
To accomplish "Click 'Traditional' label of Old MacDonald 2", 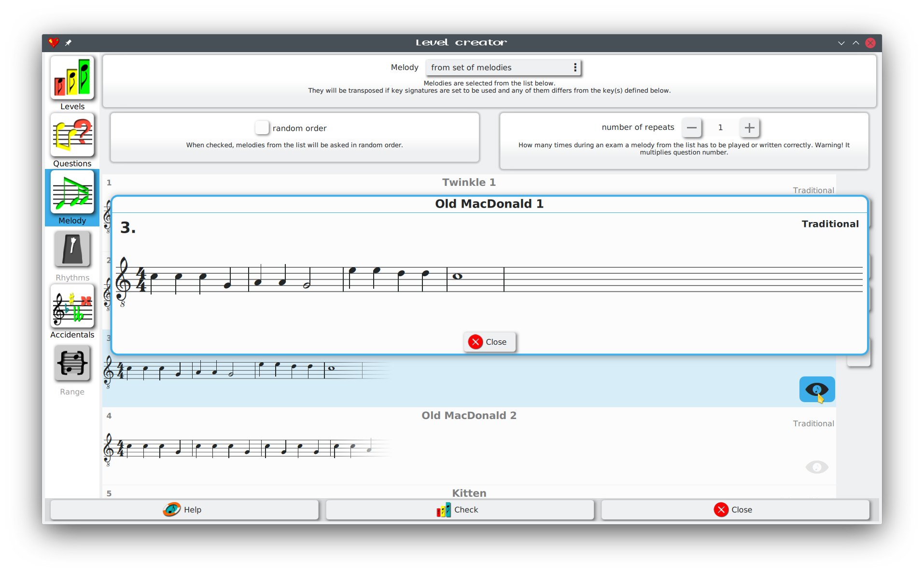I will pos(813,423).
